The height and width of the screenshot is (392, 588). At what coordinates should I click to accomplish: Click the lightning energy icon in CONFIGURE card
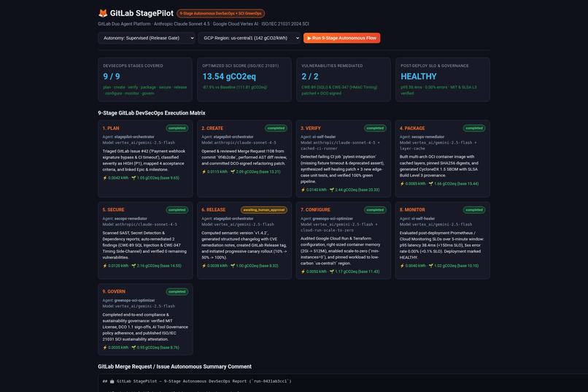pyautogui.click(x=303, y=272)
